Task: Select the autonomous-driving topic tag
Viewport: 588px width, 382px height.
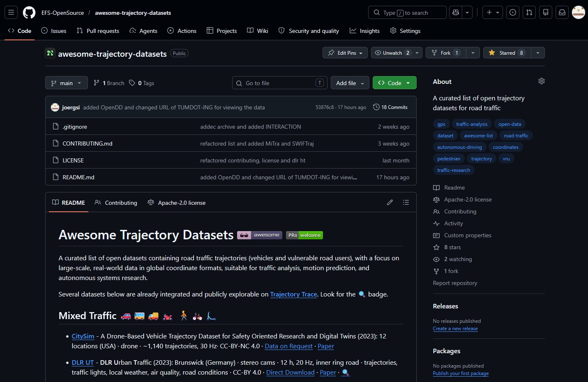Action: [x=459, y=147]
